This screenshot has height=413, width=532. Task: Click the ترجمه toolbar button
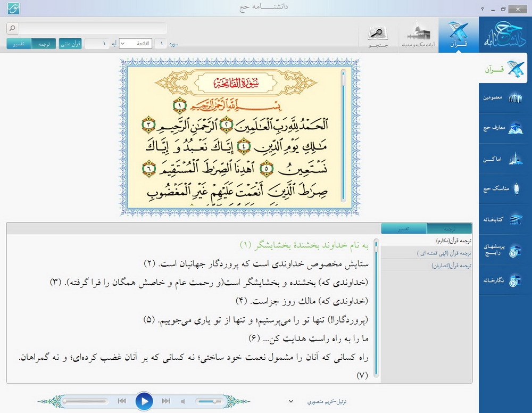(44, 44)
